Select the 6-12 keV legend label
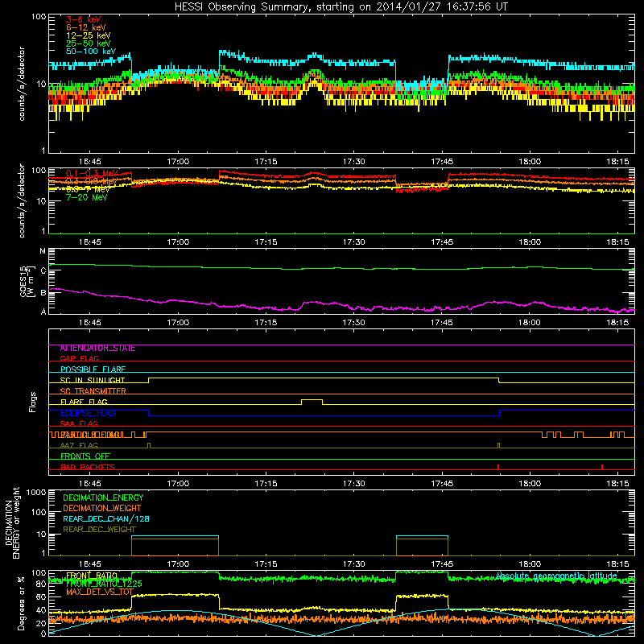644x644 pixels. [86, 27]
